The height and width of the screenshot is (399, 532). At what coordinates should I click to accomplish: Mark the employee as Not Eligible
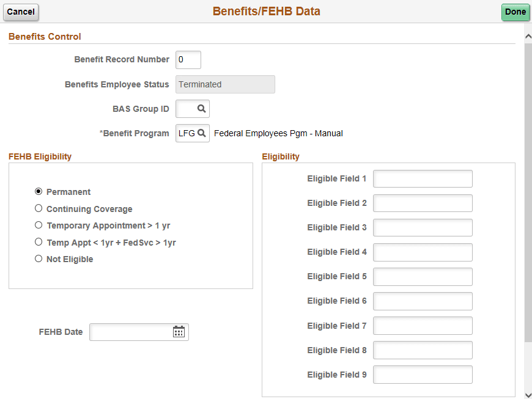[39, 258]
